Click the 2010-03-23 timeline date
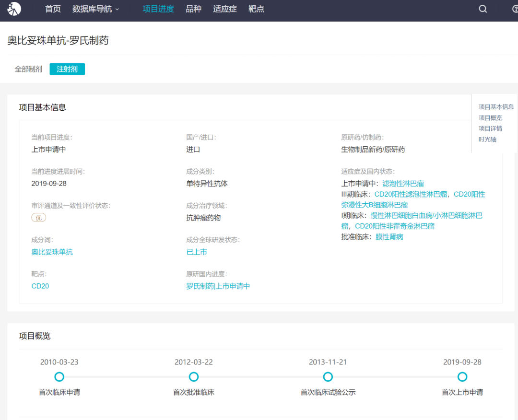This screenshot has height=420, width=518. (59, 362)
